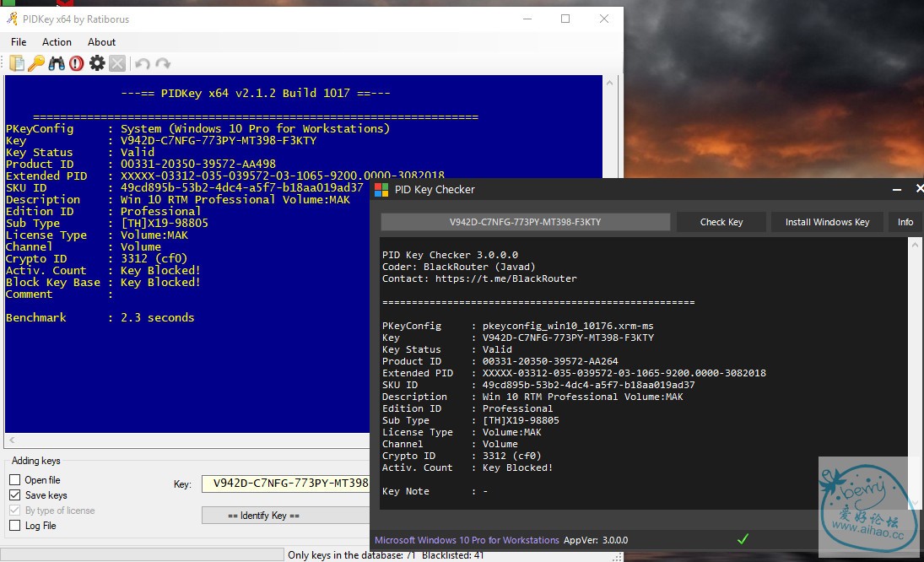Image resolution: width=924 pixels, height=562 pixels.
Task: Open the File menu
Action: click(19, 42)
